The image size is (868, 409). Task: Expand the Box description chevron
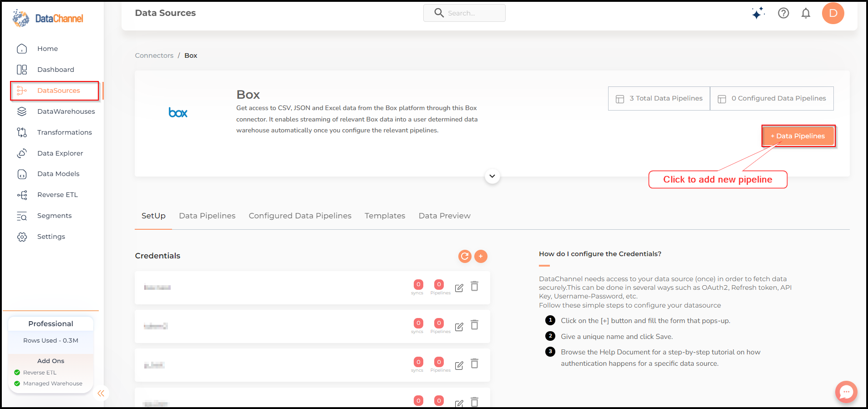pos(492,176)
